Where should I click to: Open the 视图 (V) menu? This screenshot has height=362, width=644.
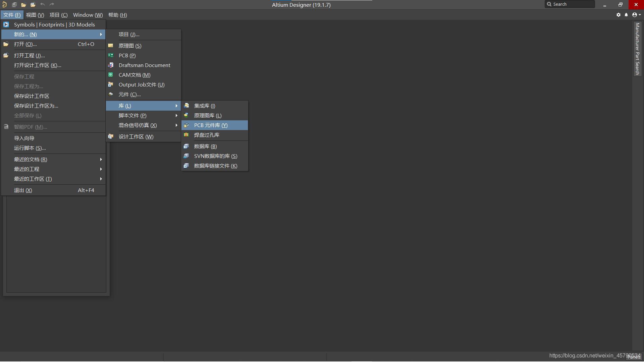(35, 15)
